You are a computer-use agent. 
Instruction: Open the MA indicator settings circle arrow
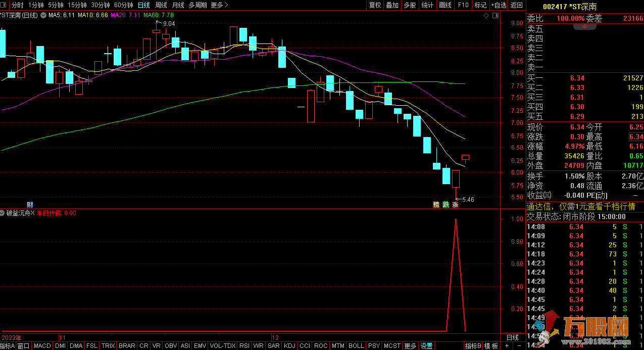point(44,15)
